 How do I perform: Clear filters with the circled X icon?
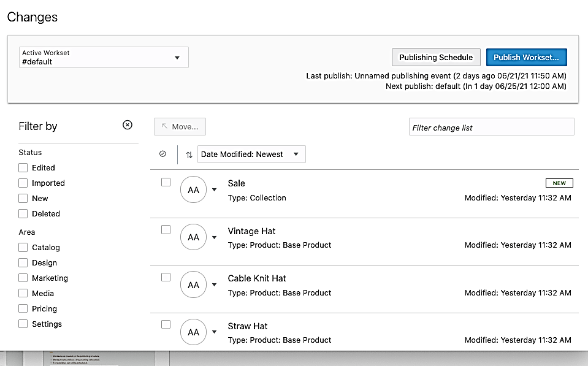(x=127, y=125)
